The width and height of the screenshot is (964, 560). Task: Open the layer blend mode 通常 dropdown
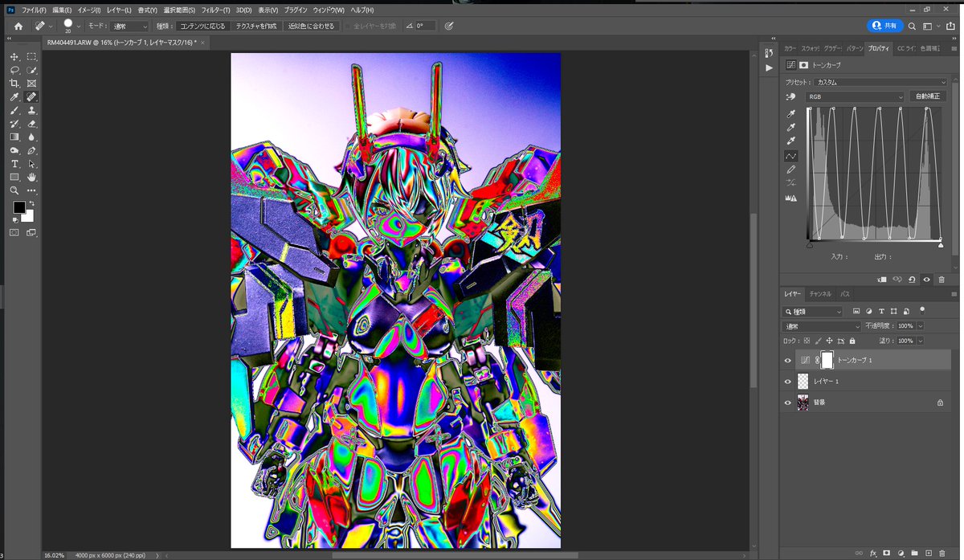coord(822,326)
